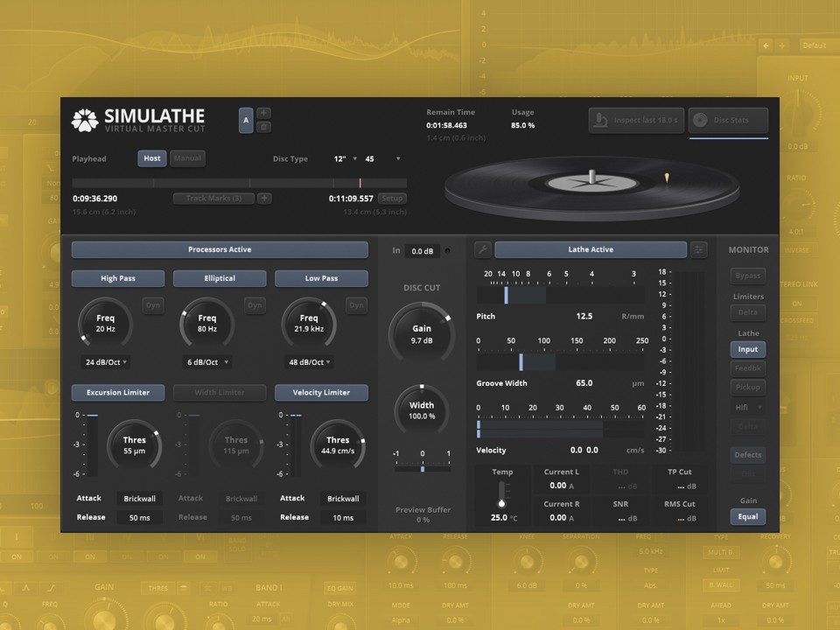
Task: Open the 24 dB/Oct slope dropdown
Action: (x=106, y=362)
